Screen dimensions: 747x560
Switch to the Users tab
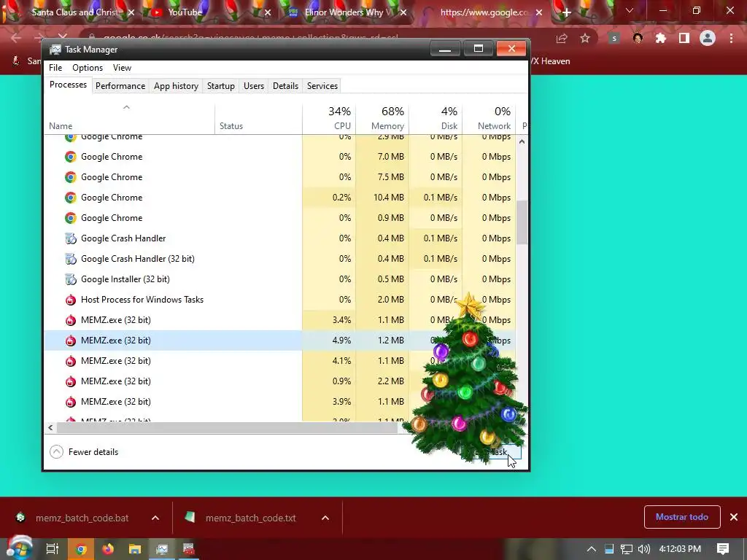point(253,86)
